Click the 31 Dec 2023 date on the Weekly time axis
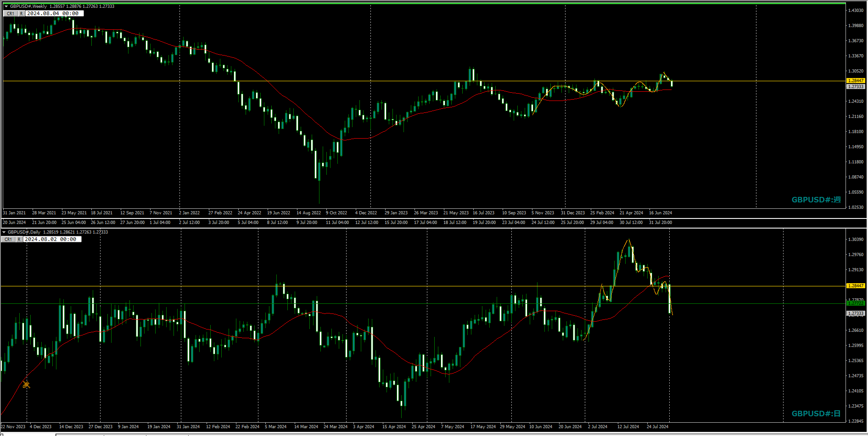 pyautogui.click(x=573, y=213)
